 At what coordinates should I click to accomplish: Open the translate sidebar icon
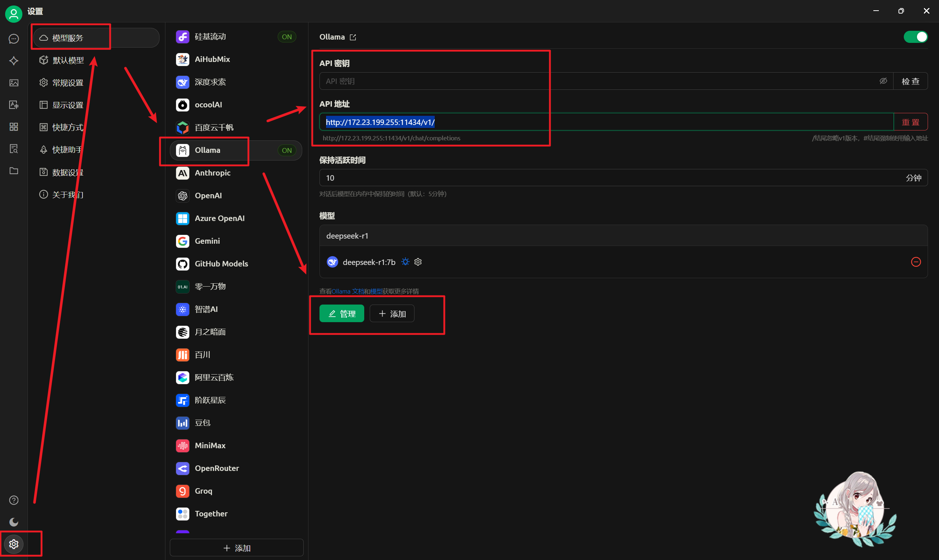click(x=14, y=104)
